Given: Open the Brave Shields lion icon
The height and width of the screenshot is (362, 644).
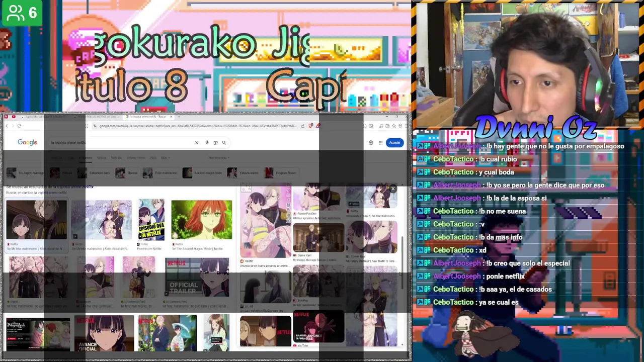Looking at the screenshot, I should 311,126.
